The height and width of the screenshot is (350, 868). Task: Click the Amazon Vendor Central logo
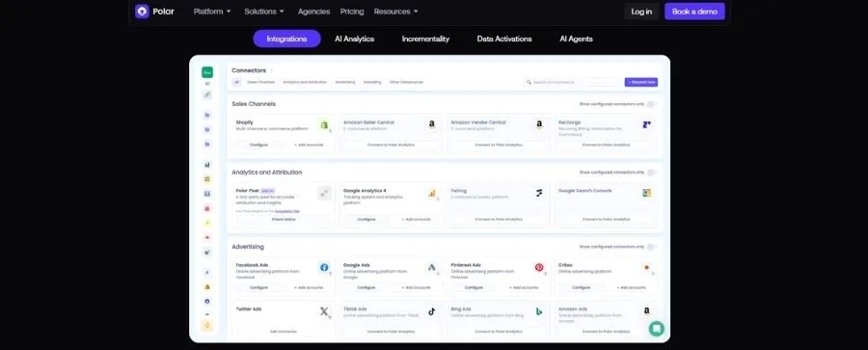(539, 124)
